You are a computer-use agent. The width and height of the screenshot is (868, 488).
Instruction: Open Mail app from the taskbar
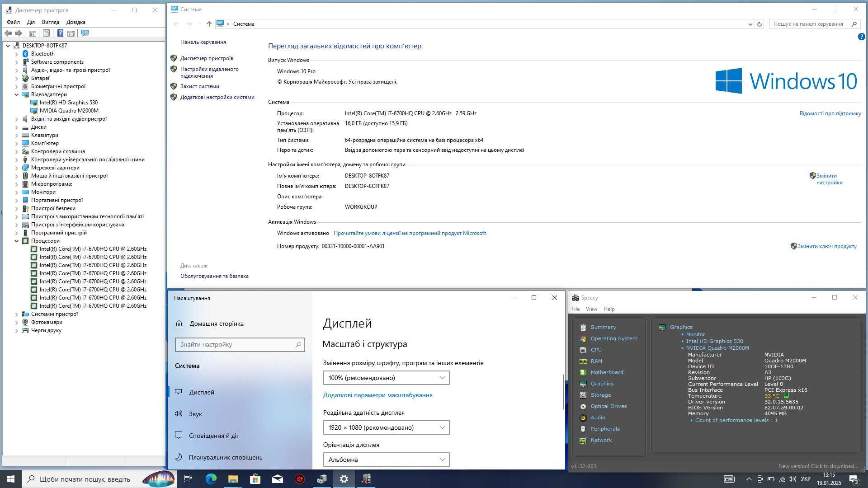coord(277,479)
